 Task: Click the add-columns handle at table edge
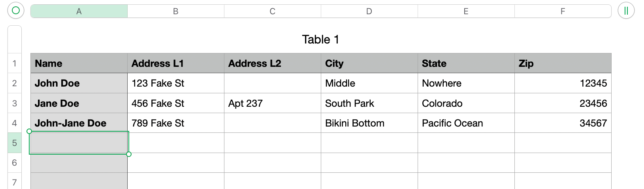coord(626,11)
